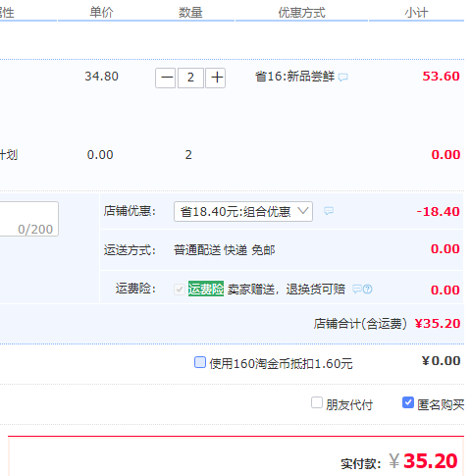This screenshot has height=476, width=471.
Task: Click the 优惠方式 column header
Action: [301, 13]
